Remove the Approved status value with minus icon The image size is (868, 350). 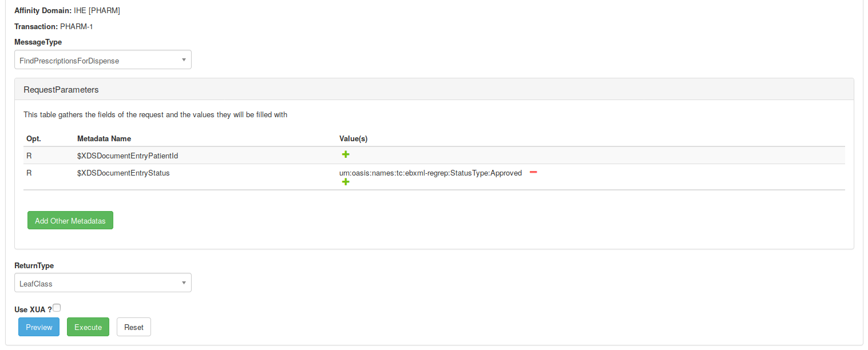click(533, 172)
